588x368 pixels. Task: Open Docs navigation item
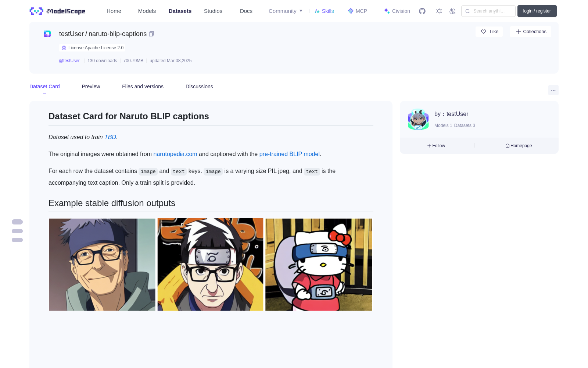tap(246, 11)
